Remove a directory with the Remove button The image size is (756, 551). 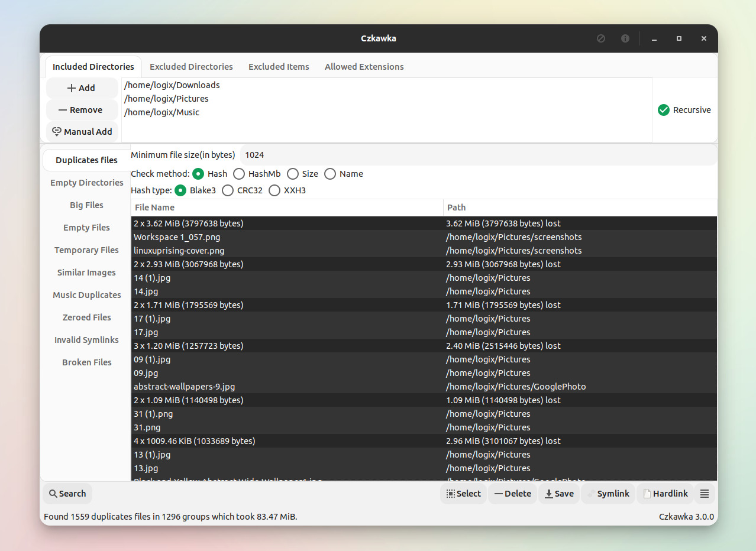click(82, 109)
